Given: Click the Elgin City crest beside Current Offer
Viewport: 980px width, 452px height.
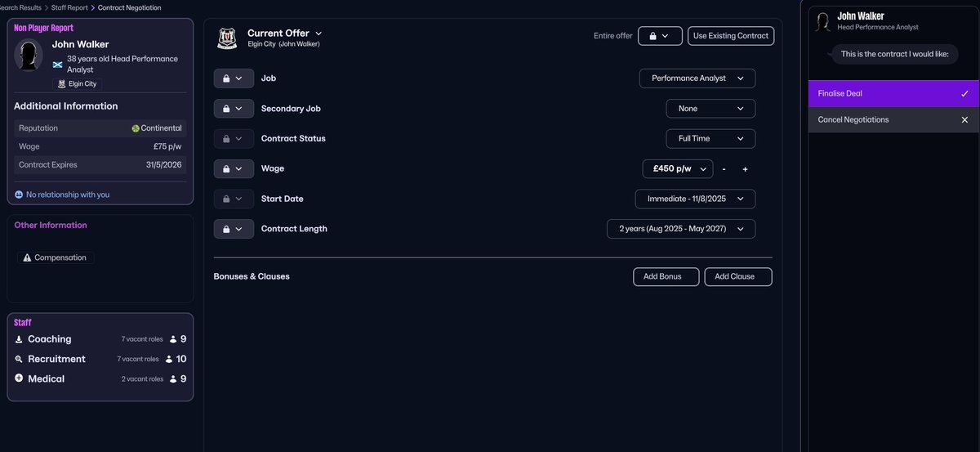Looking at the screenshot, I should click(x=227, y=38).
